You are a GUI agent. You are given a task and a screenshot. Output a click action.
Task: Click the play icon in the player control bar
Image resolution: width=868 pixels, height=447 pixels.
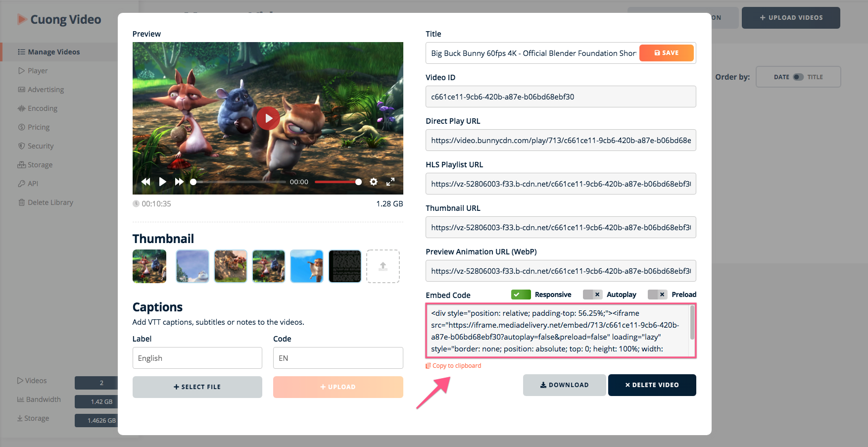point(162,182)
